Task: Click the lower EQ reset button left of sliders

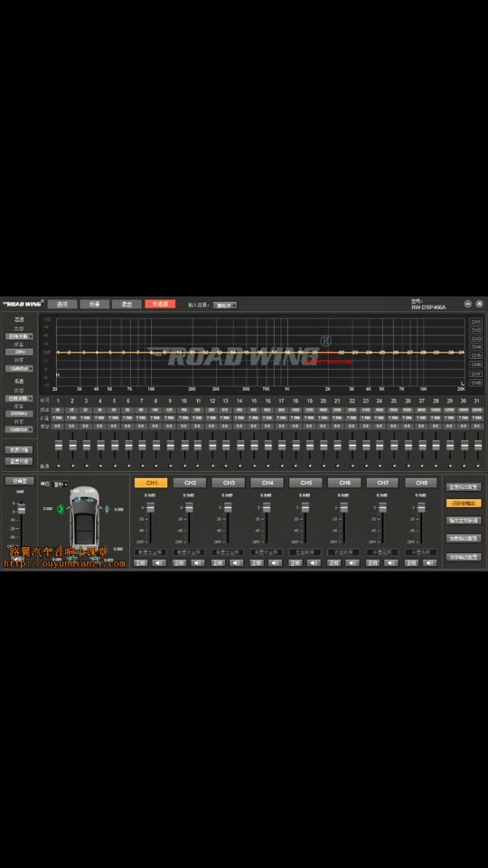Action: pos(19,461)
